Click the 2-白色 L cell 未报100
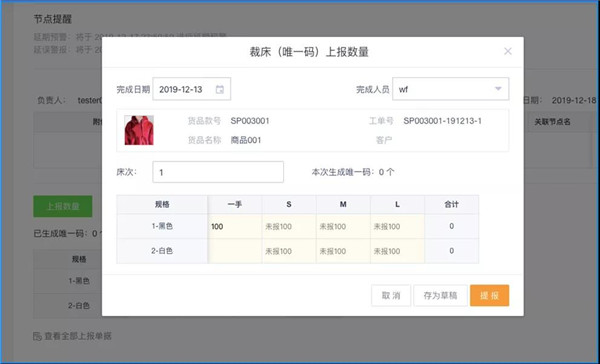This screenshot has height=364, width=600. (397, 251)
